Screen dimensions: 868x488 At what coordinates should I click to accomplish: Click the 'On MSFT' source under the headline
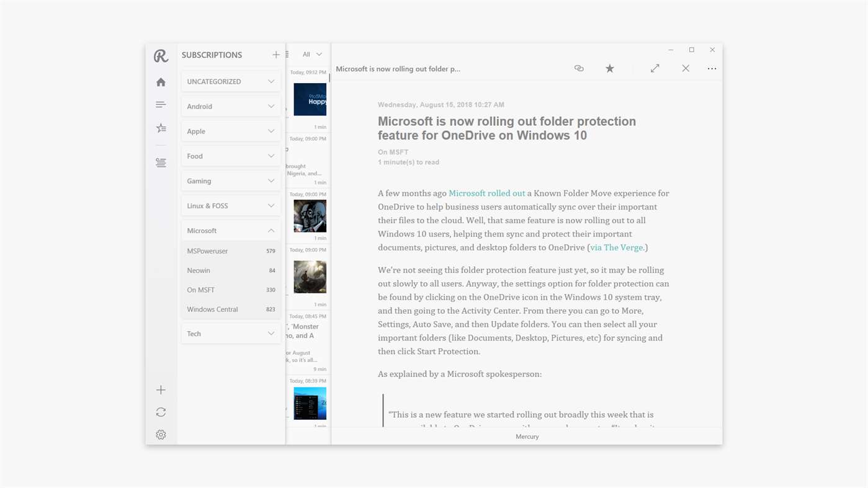tap(393, 152)
